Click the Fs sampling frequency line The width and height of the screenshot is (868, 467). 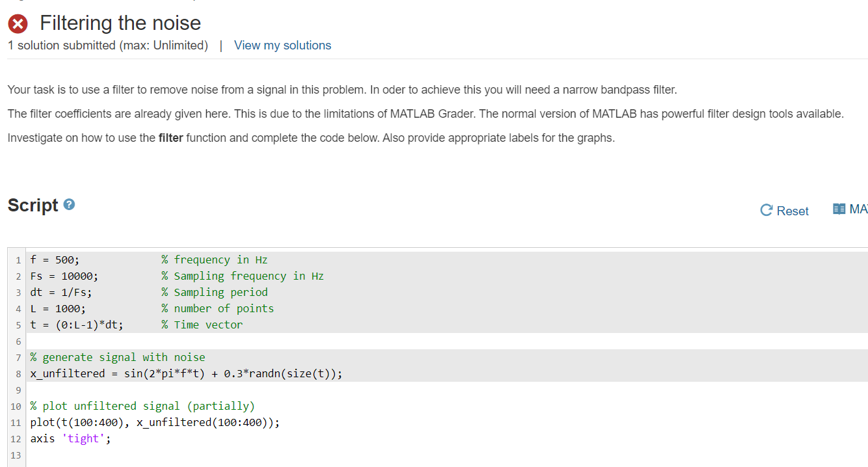[65, 275]
